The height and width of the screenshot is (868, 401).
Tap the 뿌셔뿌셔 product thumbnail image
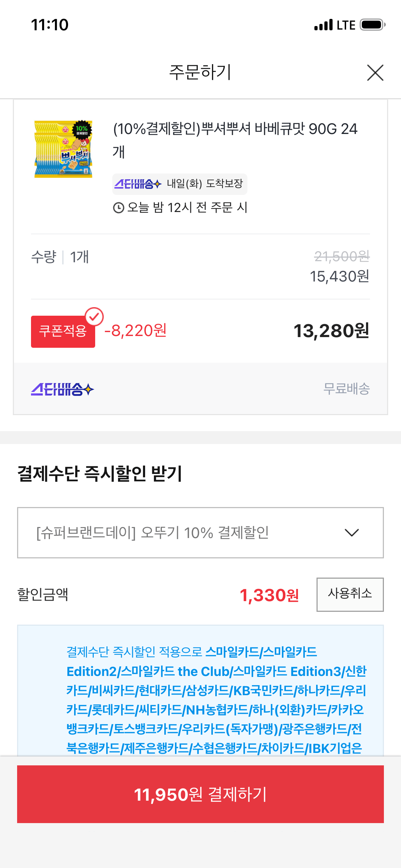63,149
